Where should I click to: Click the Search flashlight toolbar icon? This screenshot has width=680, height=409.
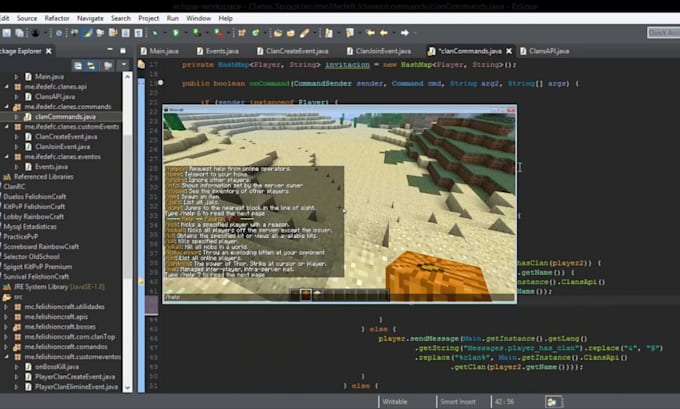pyautogui.click(x=304, y=33)
